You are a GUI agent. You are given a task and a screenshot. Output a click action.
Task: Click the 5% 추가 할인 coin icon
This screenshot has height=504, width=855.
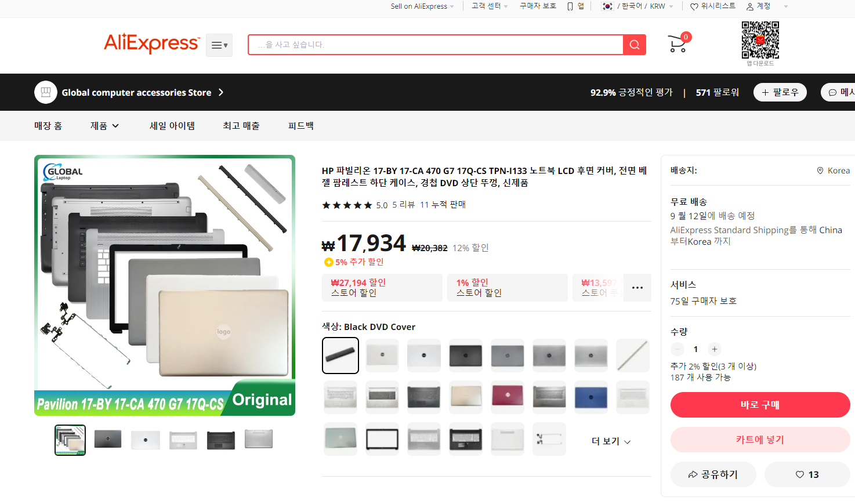click(328, 262)
